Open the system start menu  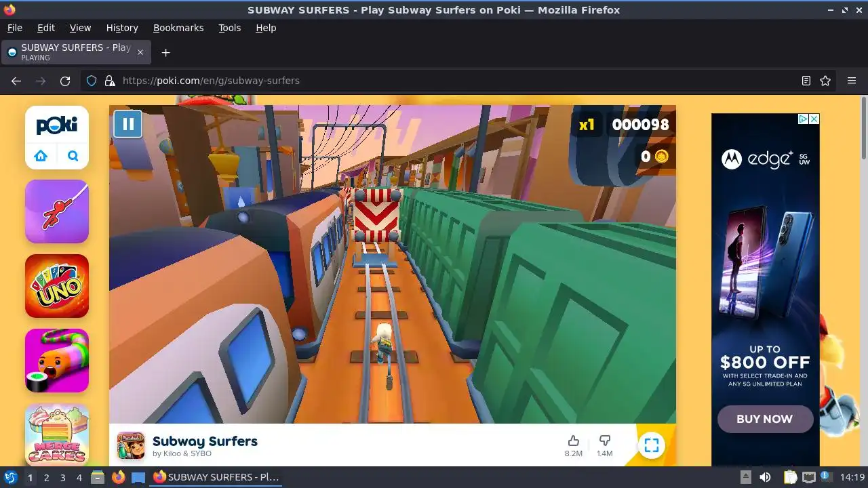click(10, 477)
